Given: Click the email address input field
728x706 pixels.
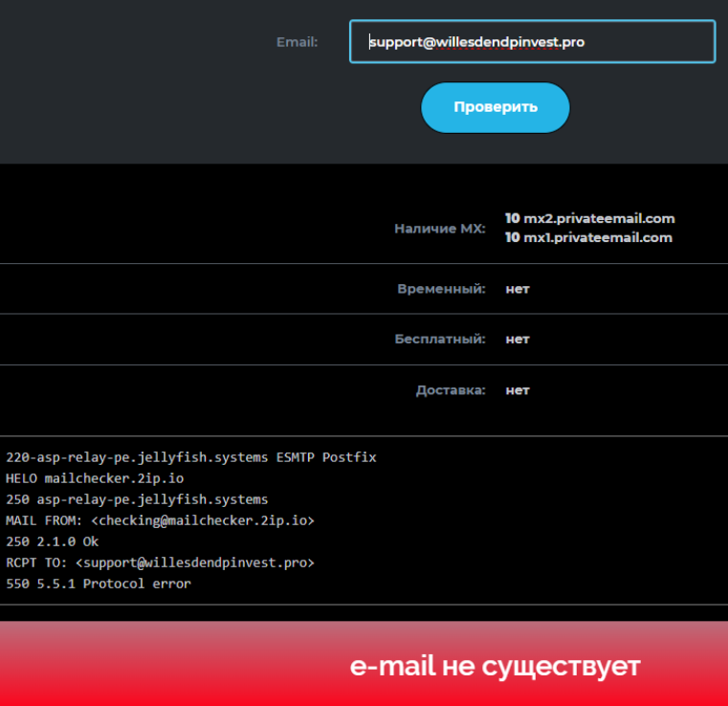Looking at the screenshot, I should pyautogui.click(x=532, y=42).
